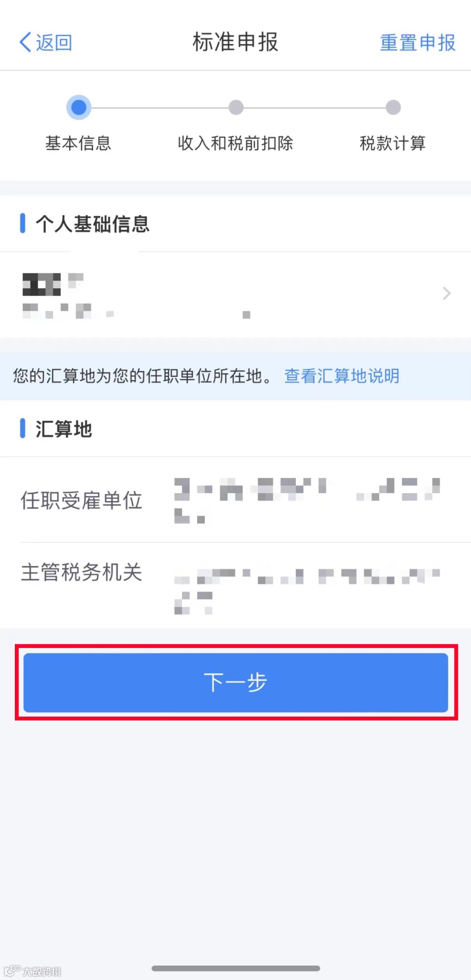Select the 任职受雇单位 row
Screen dimensions: 471x980
tap(235, 500)
